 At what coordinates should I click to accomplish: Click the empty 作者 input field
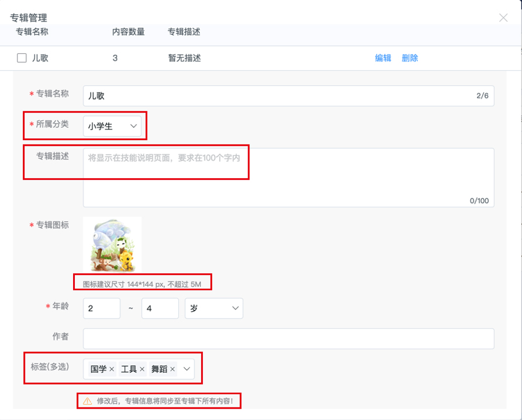(289, 339)
